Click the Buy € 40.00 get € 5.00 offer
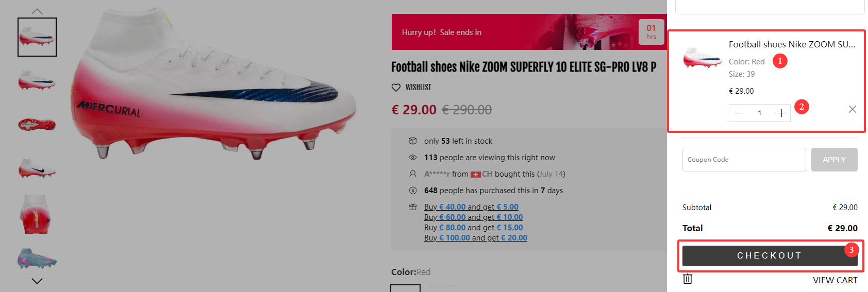This screenshot has width=868, height=292. coord(471,207)
